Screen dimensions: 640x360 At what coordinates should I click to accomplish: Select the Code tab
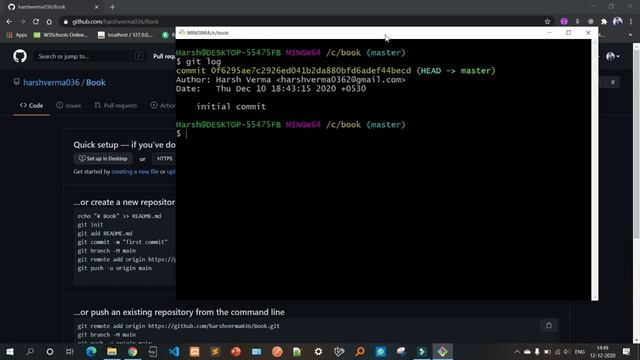click(31, 105)
